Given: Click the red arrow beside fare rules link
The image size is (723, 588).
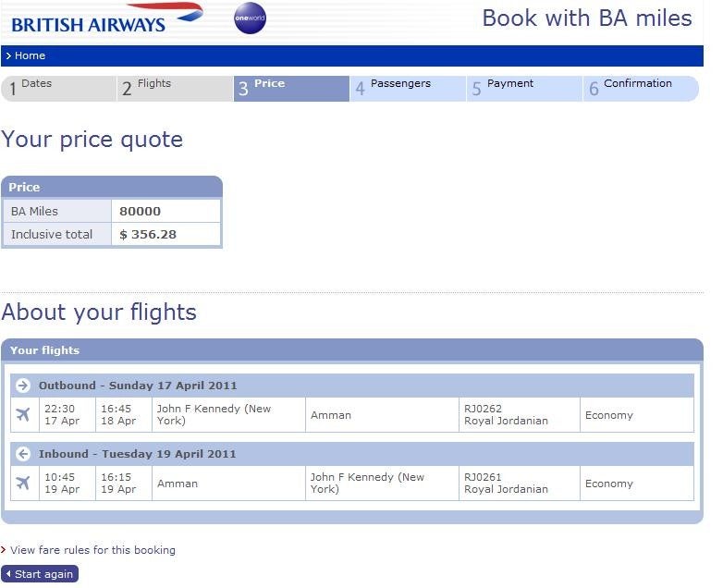Looking at the screenshot, I should tap(4, 550).
